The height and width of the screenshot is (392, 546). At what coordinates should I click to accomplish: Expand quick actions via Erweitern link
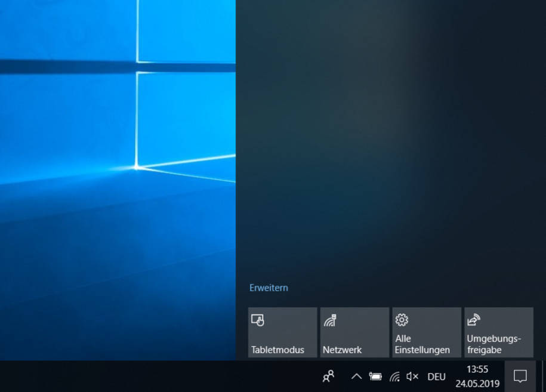tap(269, 288)
